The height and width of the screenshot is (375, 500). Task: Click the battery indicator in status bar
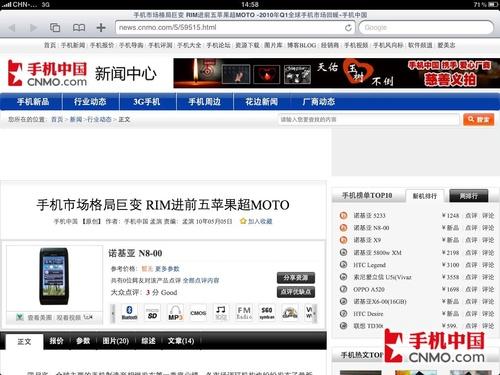(x=493, y=5)
